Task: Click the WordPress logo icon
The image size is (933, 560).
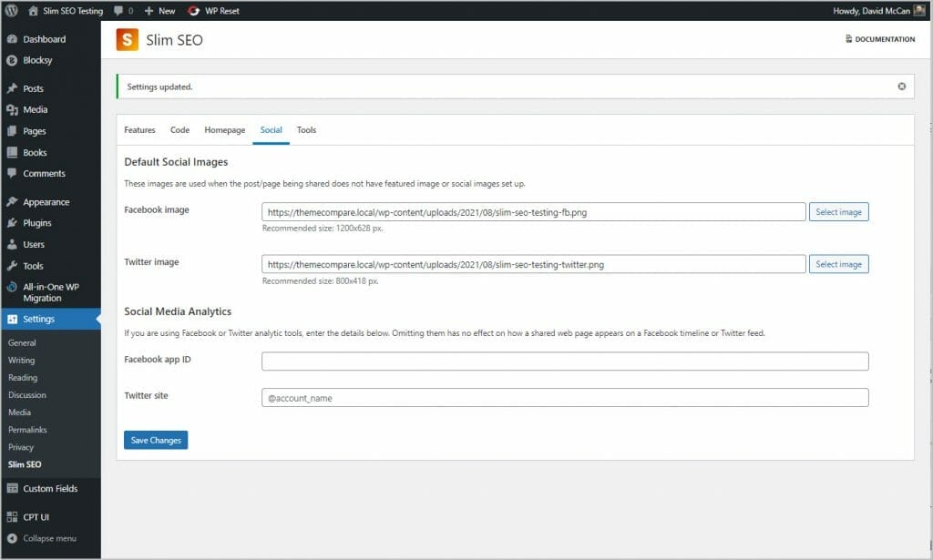Action: click(x=11, y=11)
